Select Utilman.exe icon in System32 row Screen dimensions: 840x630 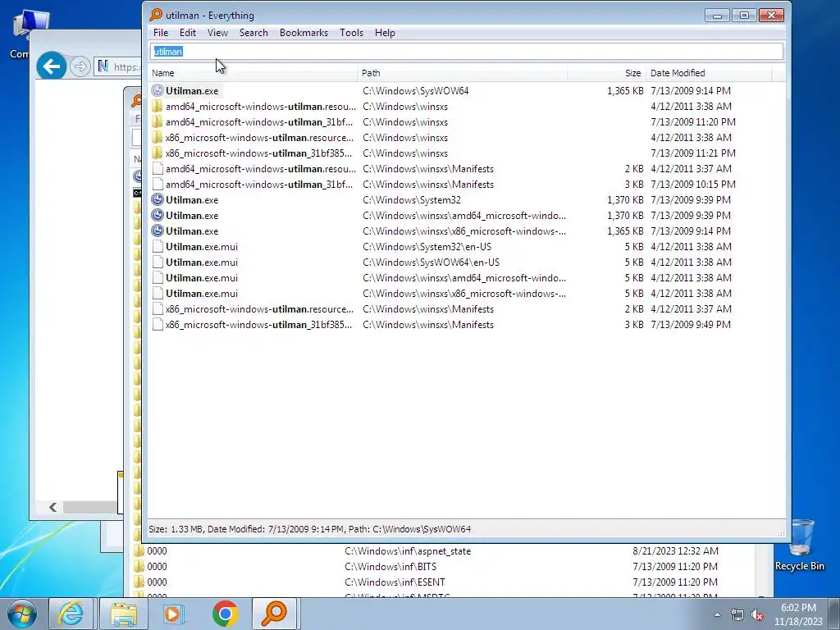click(x=157, y=200)
